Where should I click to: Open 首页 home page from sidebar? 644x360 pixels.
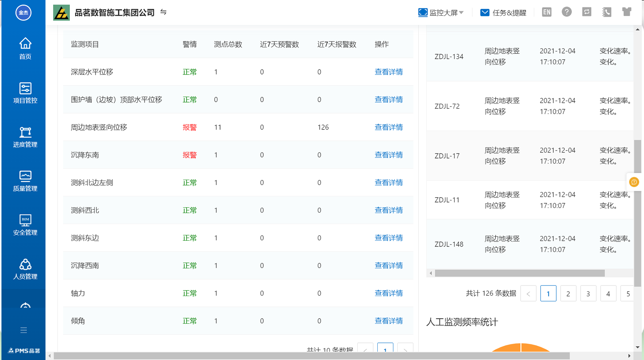point(24,49)
